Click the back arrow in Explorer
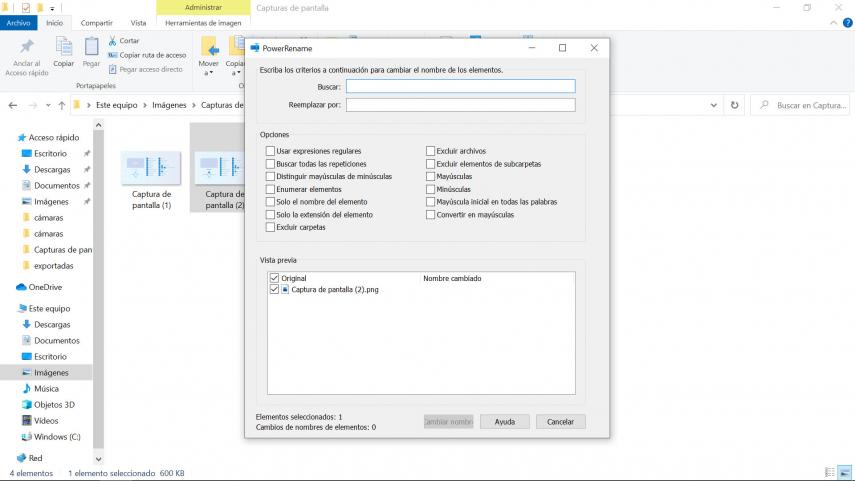This screenshot has height=481, width=855. (13, 105)
